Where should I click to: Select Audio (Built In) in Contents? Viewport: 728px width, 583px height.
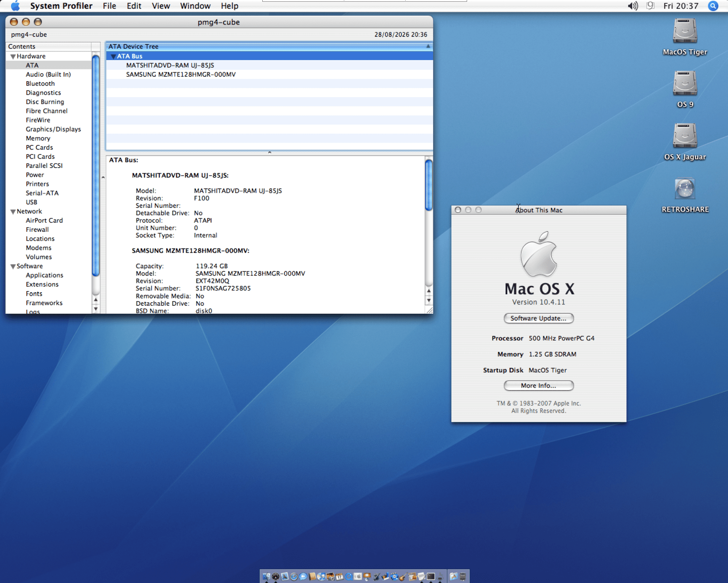tap(48, 74)
